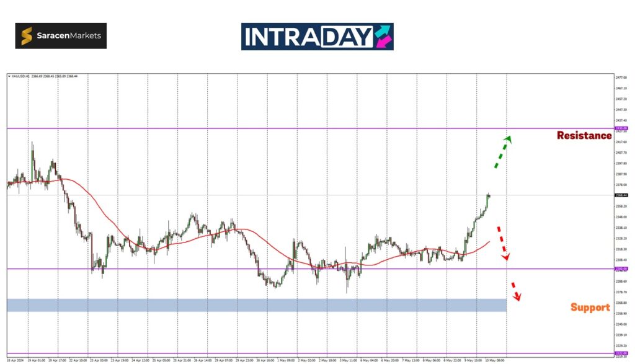Click the 2477.00 price axis label
This screenshot has height=364, width=635.
click(x=621, y=78)
